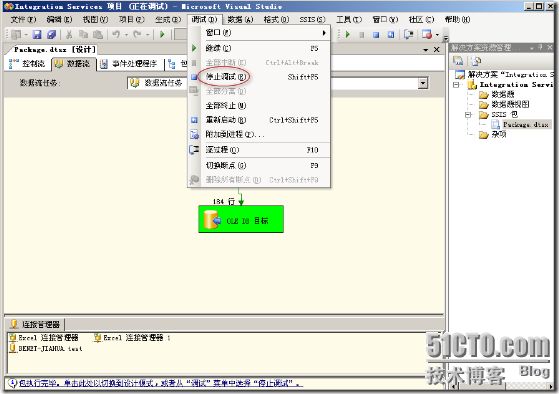Switch to the 数据流 tab

[x=74, y=64]
